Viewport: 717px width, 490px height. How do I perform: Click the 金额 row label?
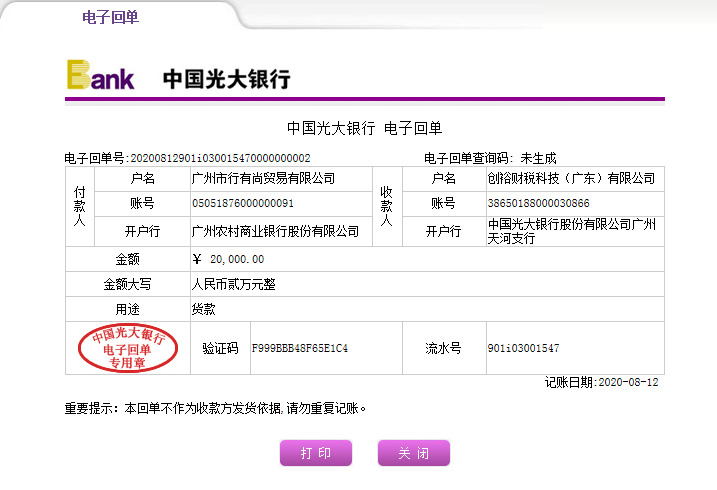[128, 259]
